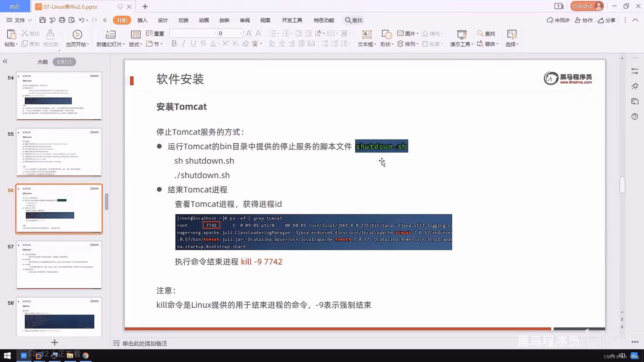This screenshot has width=644, height=362.
Task: Toggle Italic formatting
Action: click(183, 43)
